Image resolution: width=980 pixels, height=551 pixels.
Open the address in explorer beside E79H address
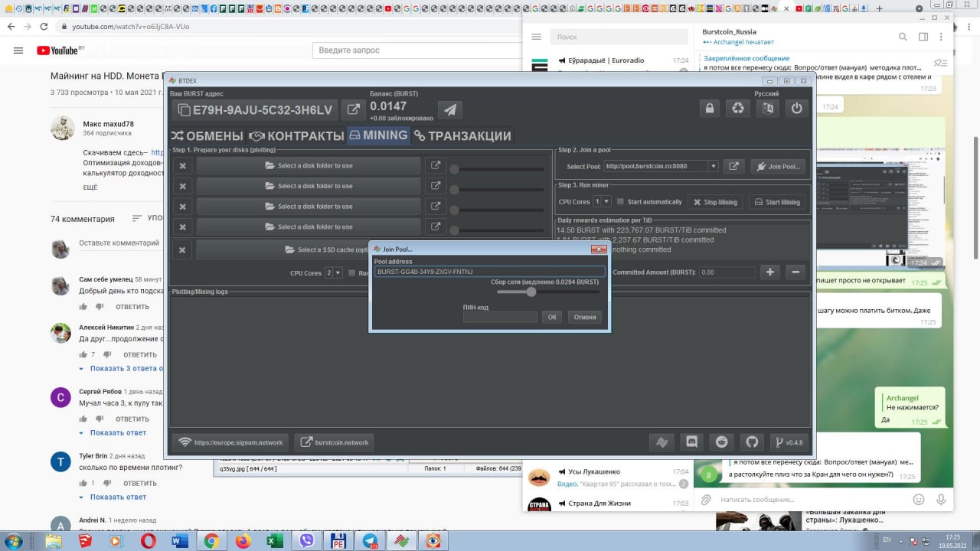(354, 109)
